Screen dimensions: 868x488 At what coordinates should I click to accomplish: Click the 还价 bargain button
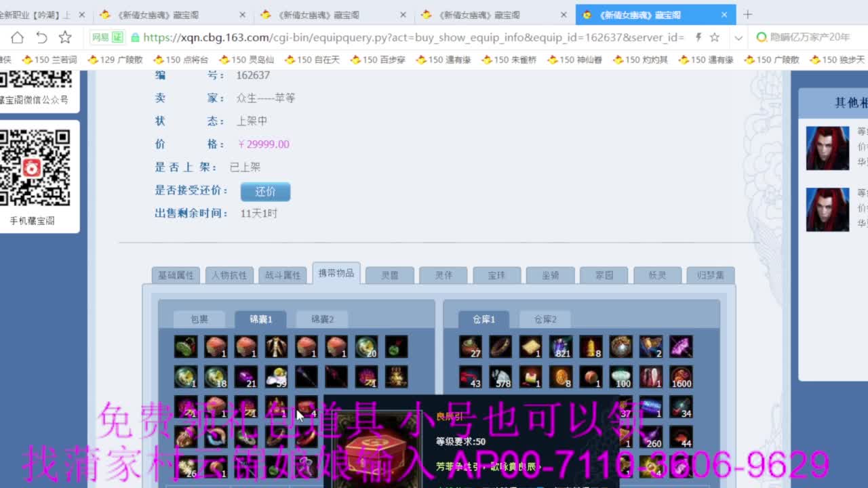[265, 192]
